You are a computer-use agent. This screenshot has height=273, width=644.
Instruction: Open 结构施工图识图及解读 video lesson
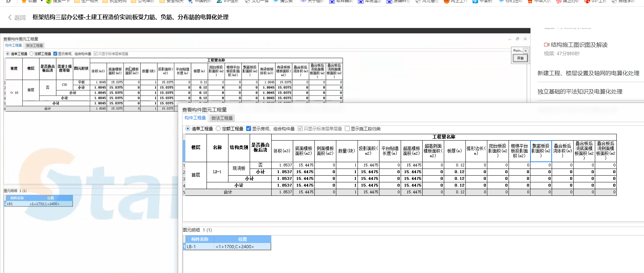579,45
